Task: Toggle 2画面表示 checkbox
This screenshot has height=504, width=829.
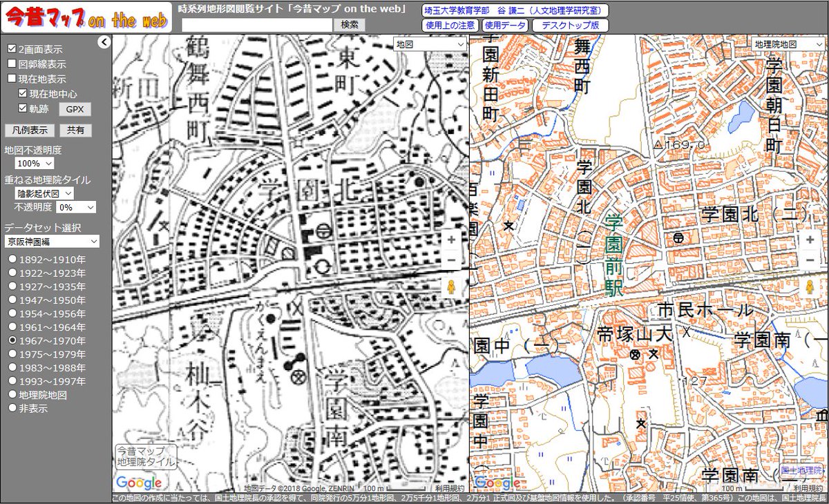Action: tap(12, 50)
